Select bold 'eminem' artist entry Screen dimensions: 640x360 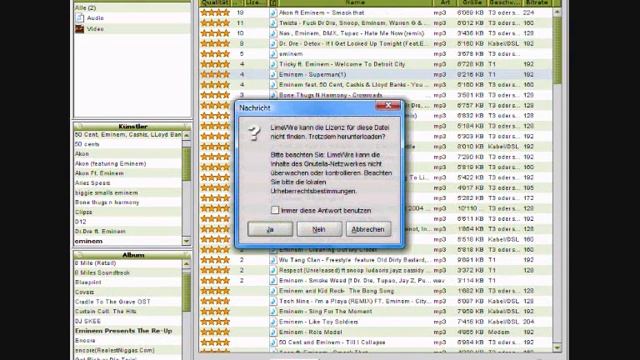pyautogui.click(x=89, y=241)
